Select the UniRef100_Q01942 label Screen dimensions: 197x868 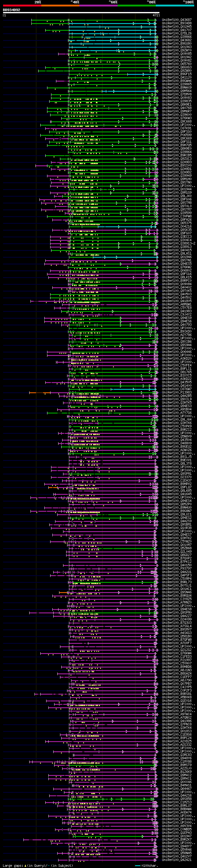click(x=177, y=57)
